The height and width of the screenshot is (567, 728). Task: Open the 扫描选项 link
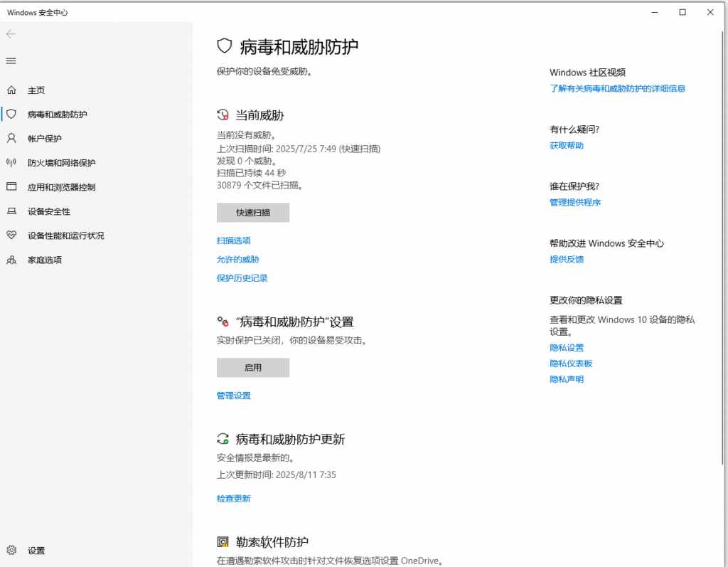pyautogui.click(x=233, y=240)
